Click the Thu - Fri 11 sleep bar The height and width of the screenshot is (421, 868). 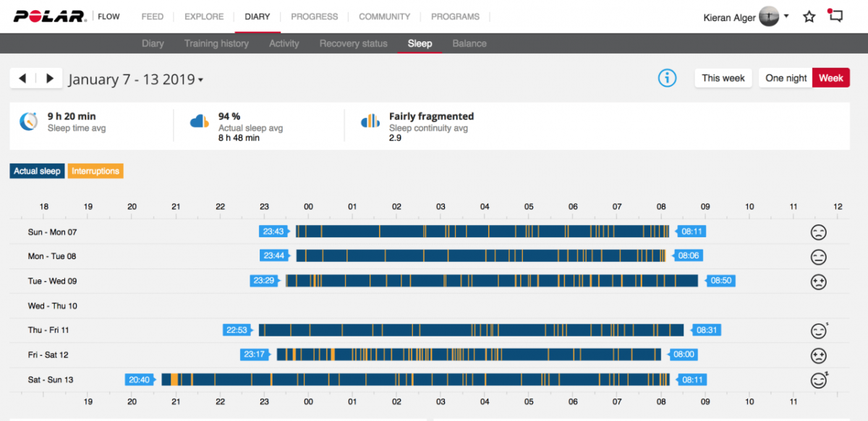tap(471, 331)
